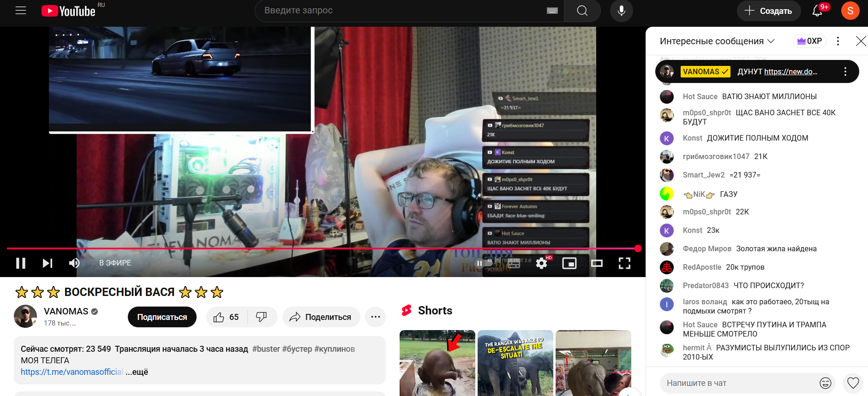
Task: Open the account avatar menu
Action: point(850,11)
